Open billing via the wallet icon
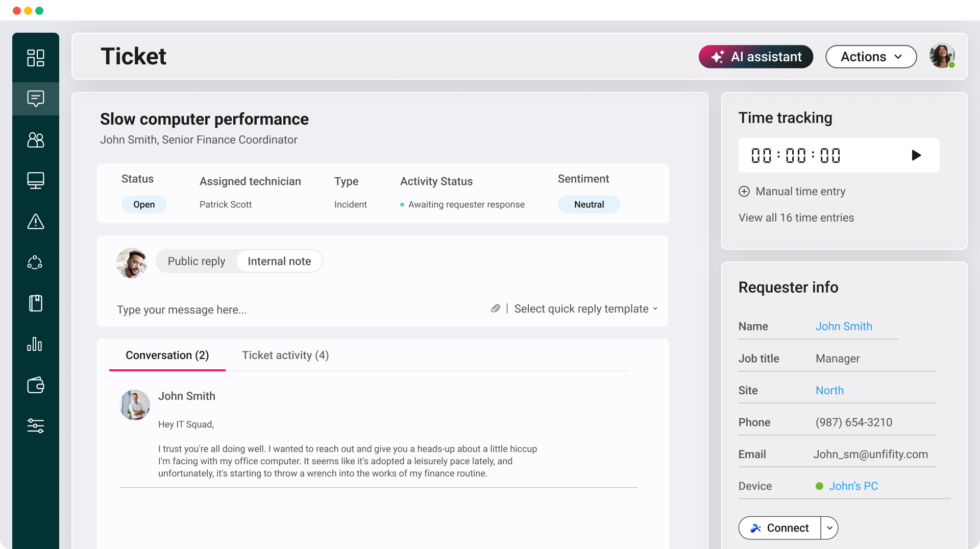 [x=35, y=385]
